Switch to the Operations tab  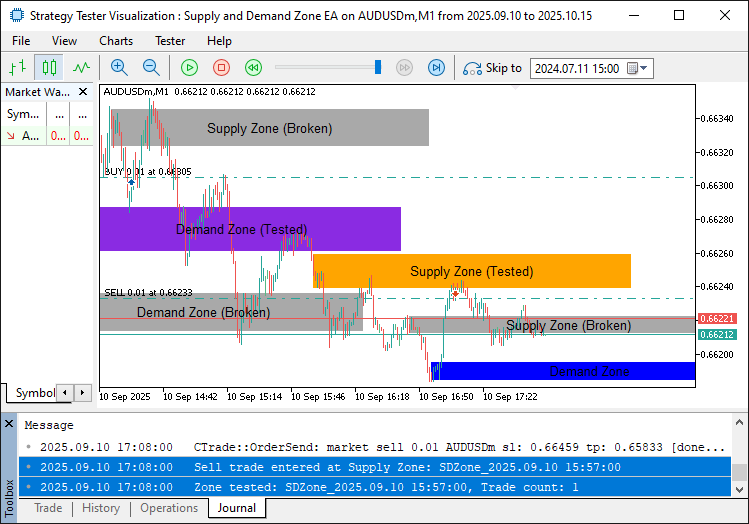point(168,508)
